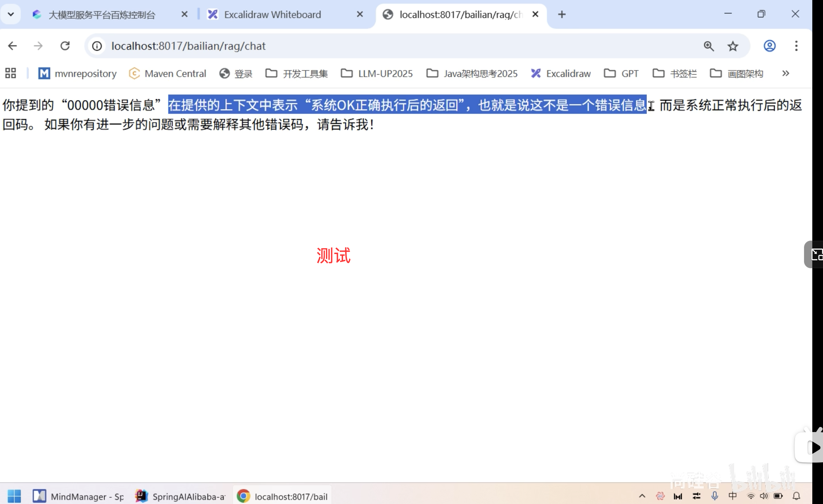Click the magnifier search icon in address bar
Viewport: 823px width, 504px height.
(x=709, y=46)
